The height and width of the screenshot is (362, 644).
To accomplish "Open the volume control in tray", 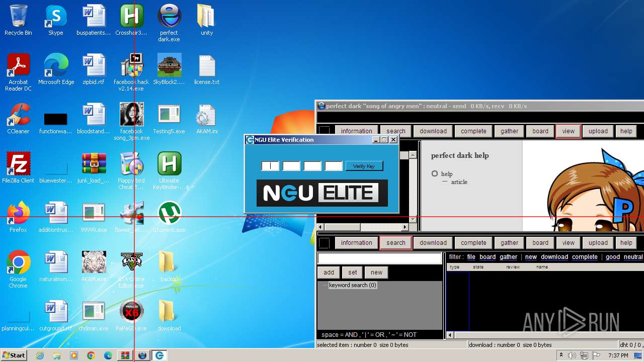I will pyautogui.click(x=572, y=355).
